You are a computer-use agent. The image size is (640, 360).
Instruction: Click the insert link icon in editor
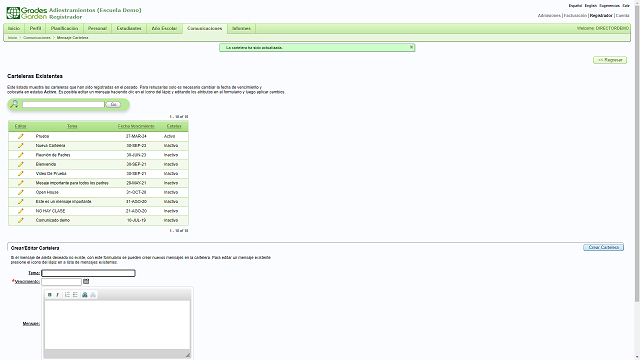point(85,295)
